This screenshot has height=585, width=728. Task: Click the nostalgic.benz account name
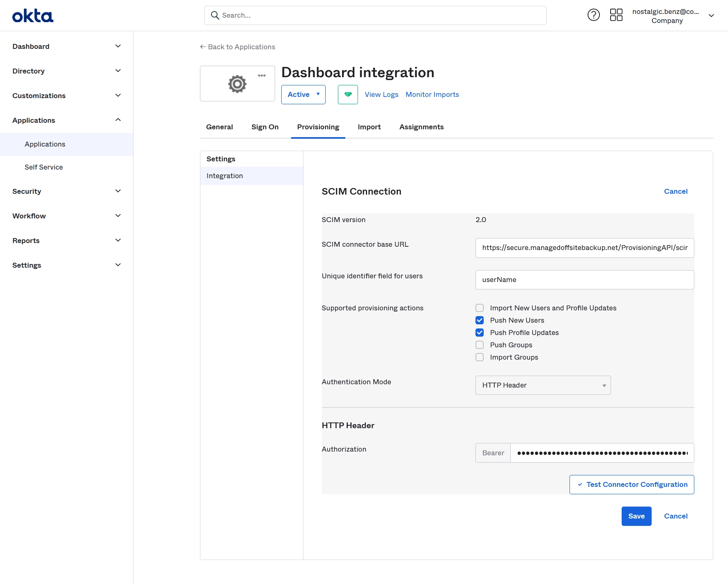(x=665, y=11)
